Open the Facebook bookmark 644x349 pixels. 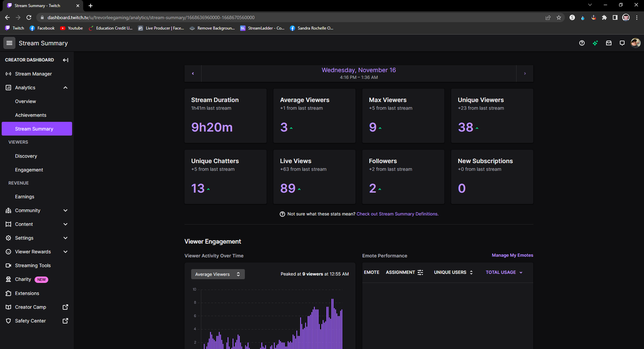tap(42, 28)
